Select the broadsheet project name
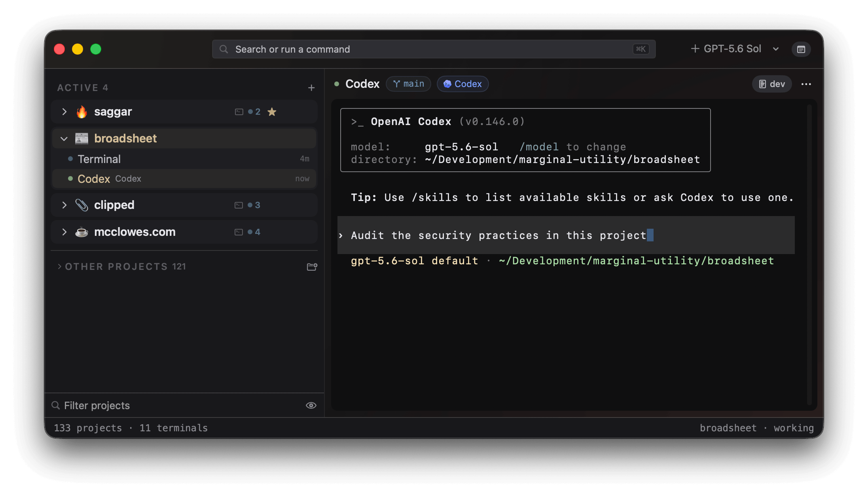Viewport: 868px width, 497px height. coord(125,138)
